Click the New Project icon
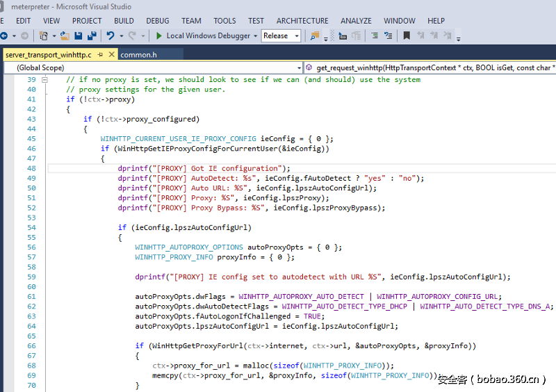 tap(43, 35)
